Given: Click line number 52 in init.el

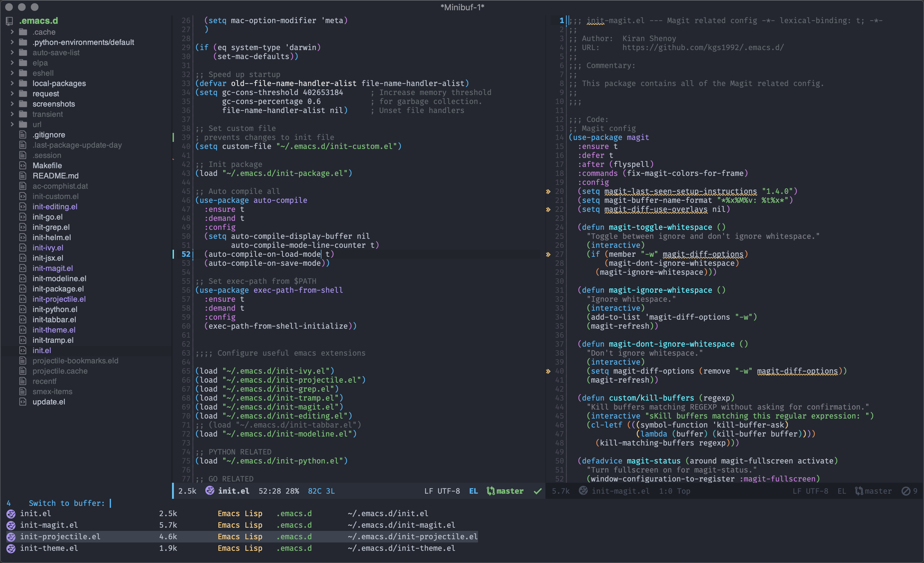Looking at the screenshot, I should 186,254.
